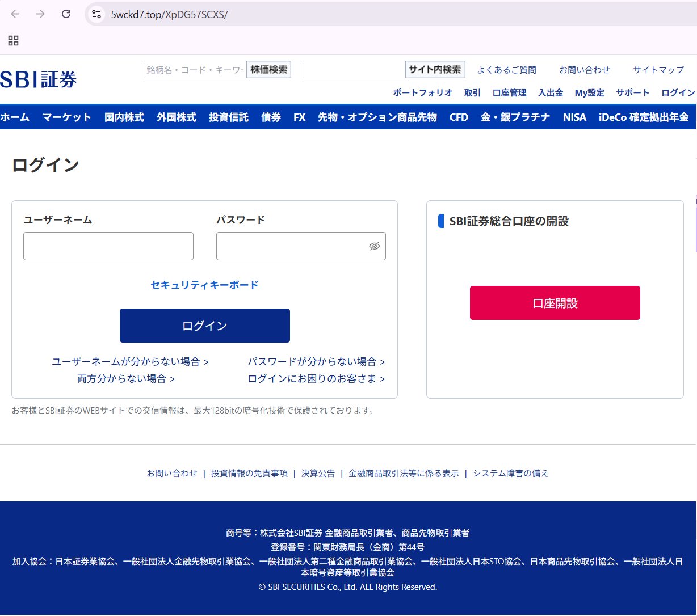697x616 pixels.
Task: Click the お問い合わせ footer link
Action: (172, 473)
